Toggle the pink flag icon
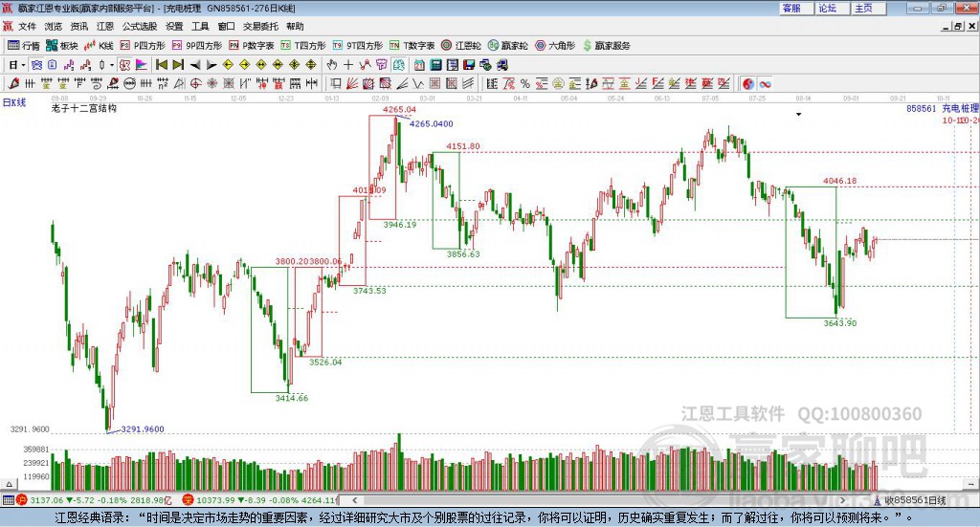This screenshot has height=527, width=980. coord(142,65)
